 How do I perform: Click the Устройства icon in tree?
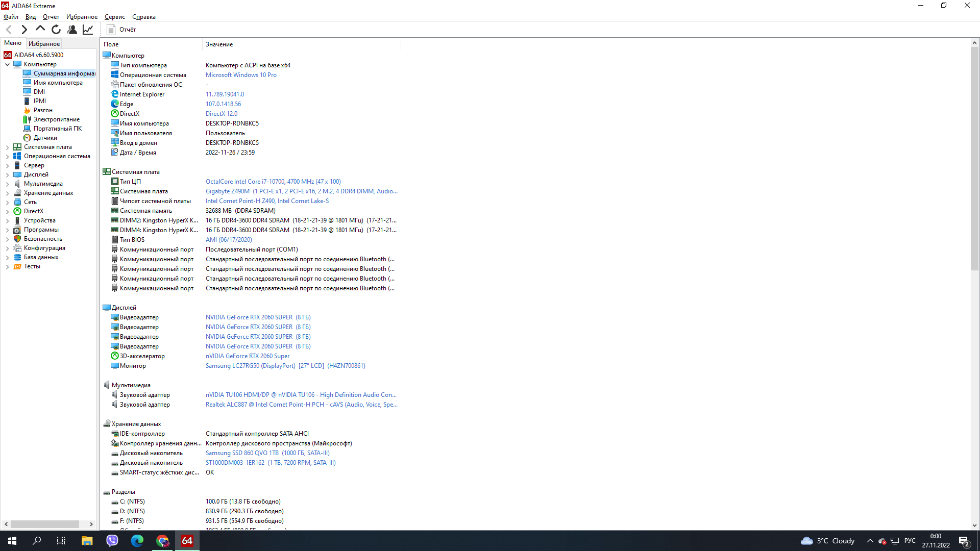17,220
